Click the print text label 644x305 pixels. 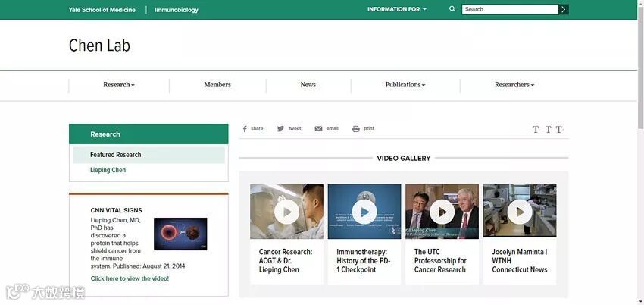click(369, 129)
